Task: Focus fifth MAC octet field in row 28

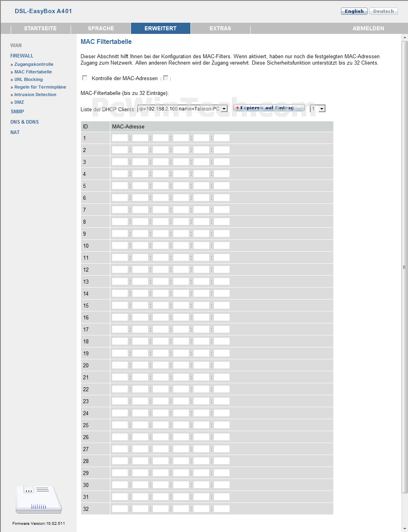Action: tap(201, 461)
